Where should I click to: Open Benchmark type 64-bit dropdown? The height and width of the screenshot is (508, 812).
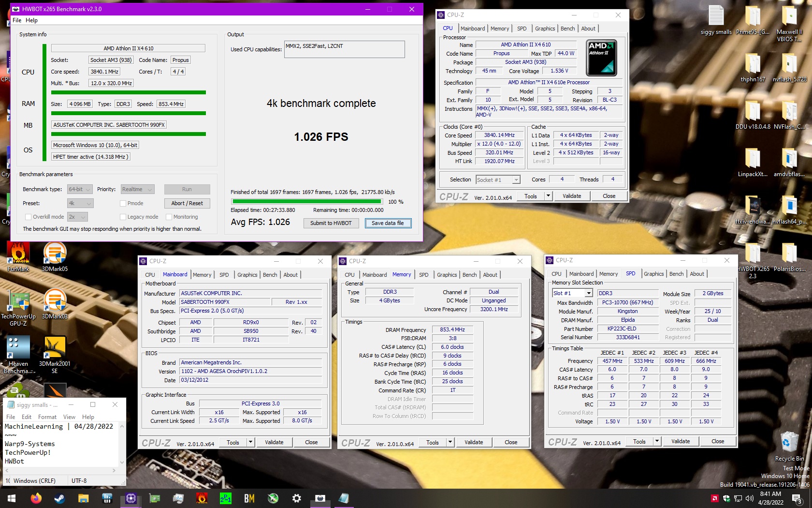tap(80, 189)
